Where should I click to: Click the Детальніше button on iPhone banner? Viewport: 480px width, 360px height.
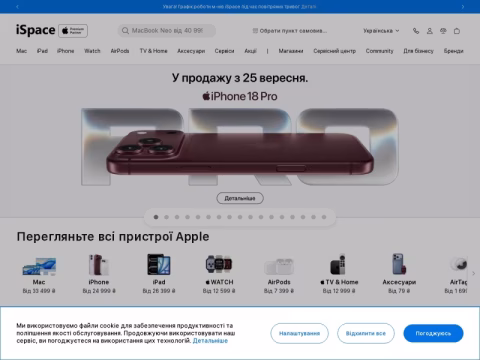(240, 198)
